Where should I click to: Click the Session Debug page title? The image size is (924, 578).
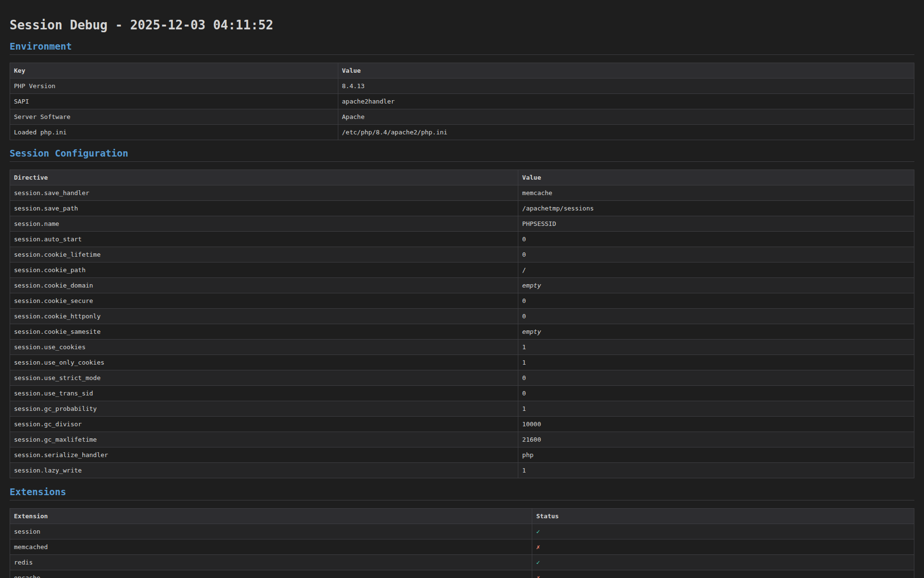pos(141,25)
